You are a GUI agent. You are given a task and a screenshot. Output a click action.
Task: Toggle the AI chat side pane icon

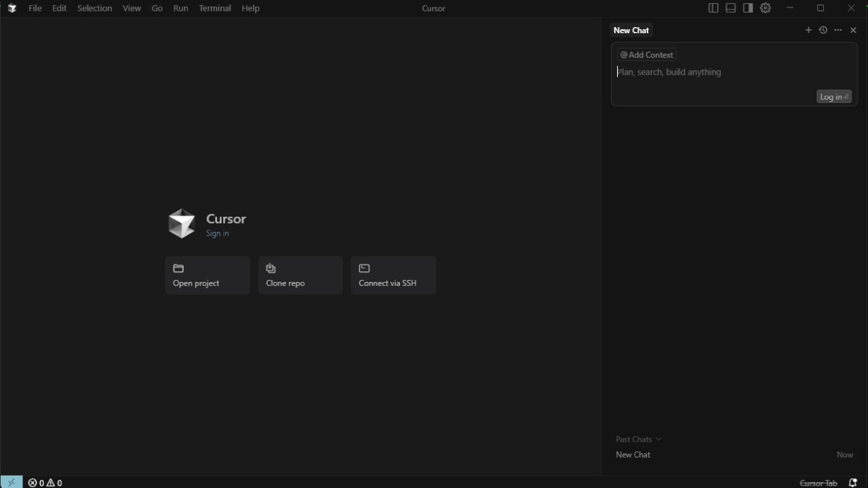tap(747, 8)
